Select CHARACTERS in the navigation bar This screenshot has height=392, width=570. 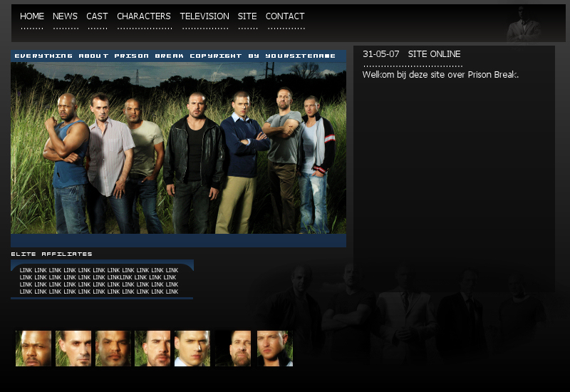144,16
